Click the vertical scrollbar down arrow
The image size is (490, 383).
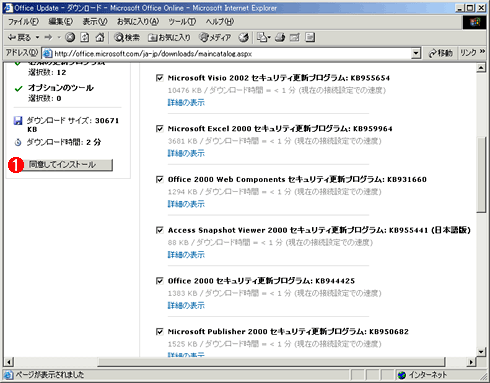tap(481, 352)
